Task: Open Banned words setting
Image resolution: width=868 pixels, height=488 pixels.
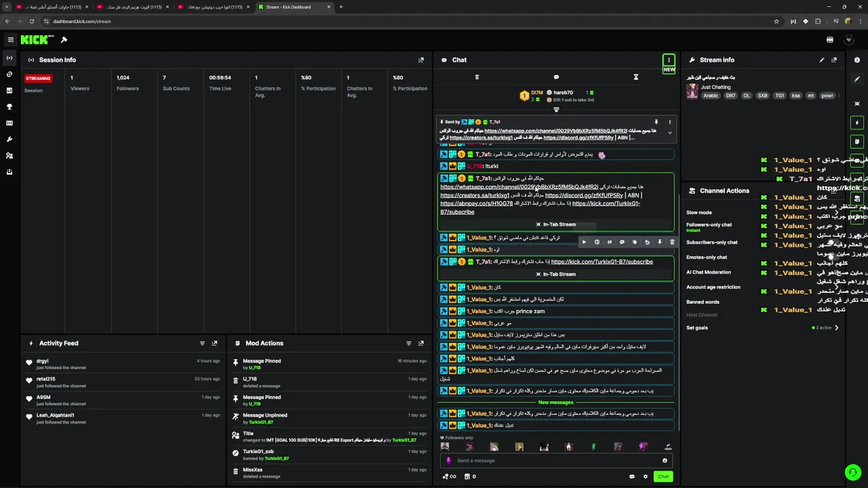Action: coord(703,302)
